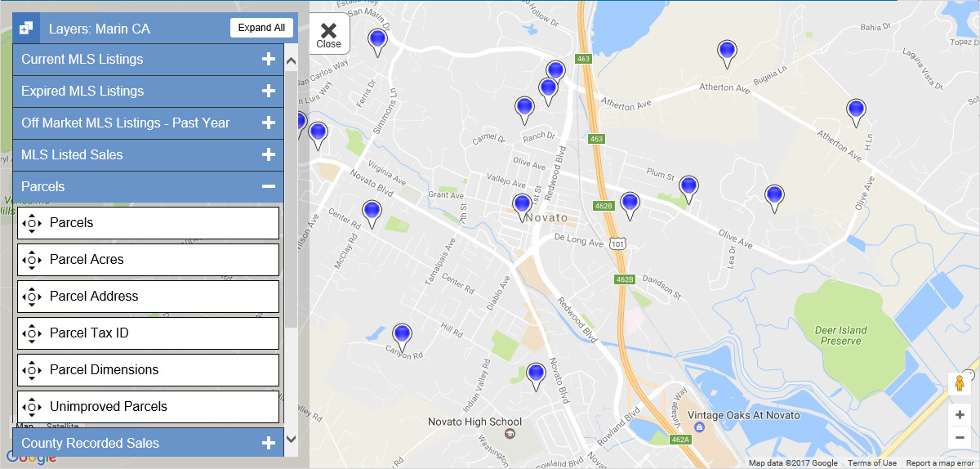Click the move handle icon for Parcel Address

32,297
